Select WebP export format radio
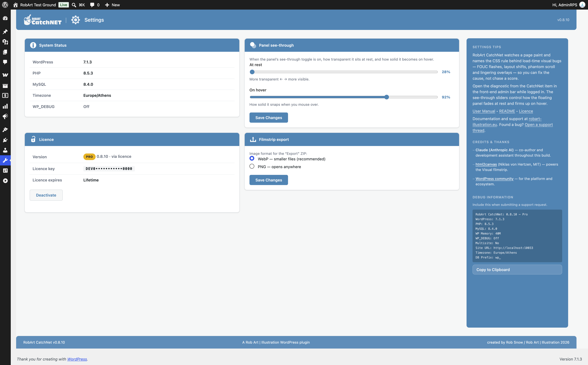The height and width of the screenshot is (365, 588). [x=252, y=158]
